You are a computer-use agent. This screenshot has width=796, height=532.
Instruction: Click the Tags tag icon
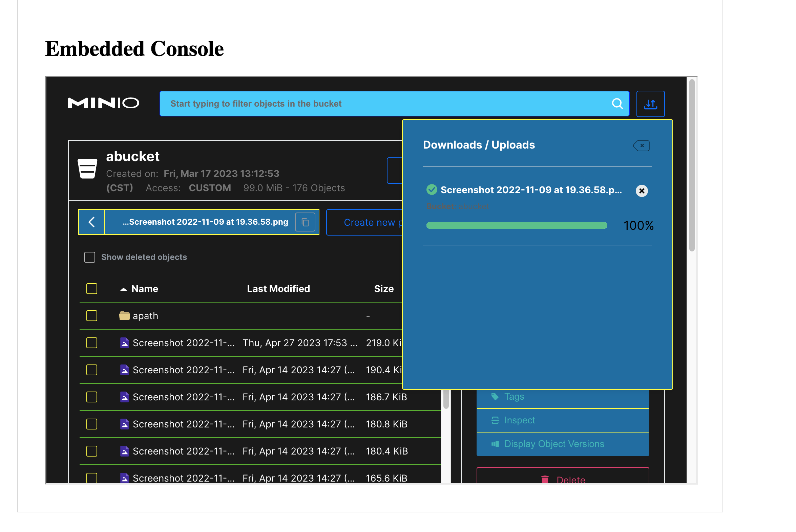pyautogui.click(x=495, y=397)
